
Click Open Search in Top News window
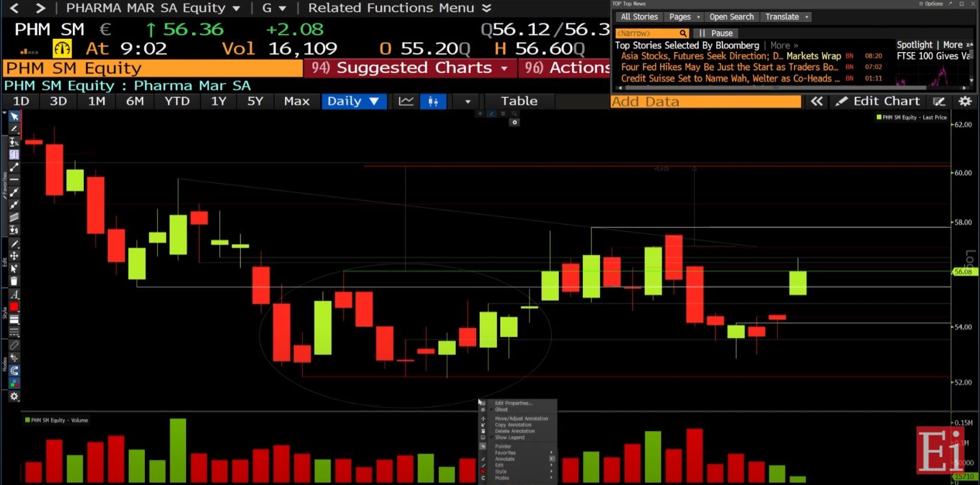click(x=732, y=17)
